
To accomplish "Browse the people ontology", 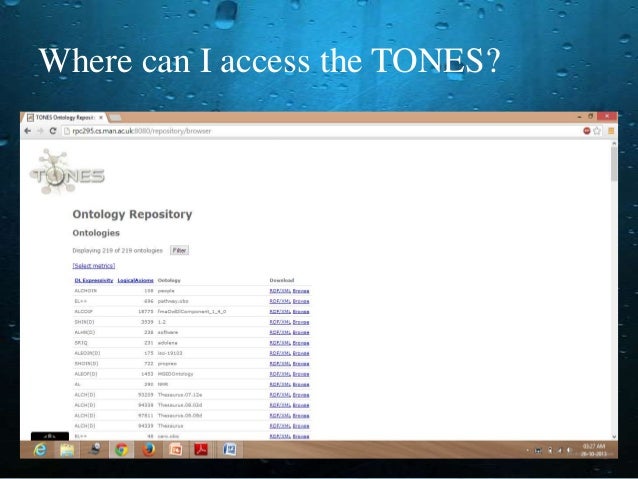I will [301, 291].
